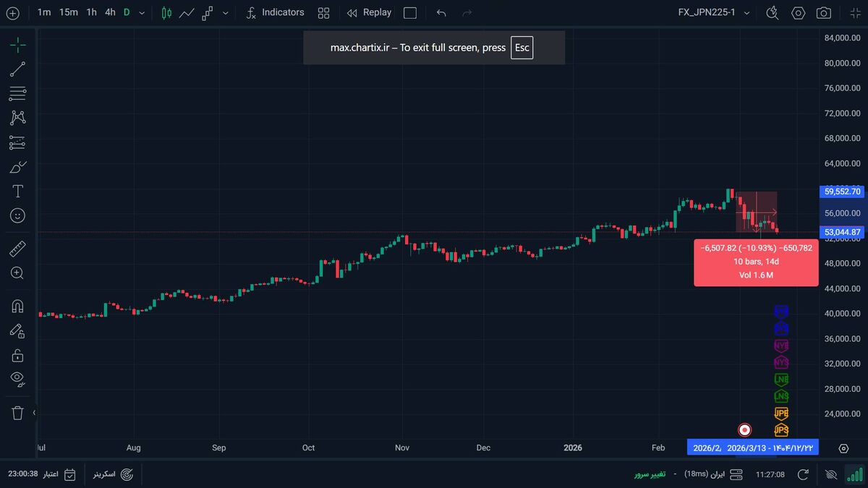Select the trend line drawing tool

(x=18, y=69)
